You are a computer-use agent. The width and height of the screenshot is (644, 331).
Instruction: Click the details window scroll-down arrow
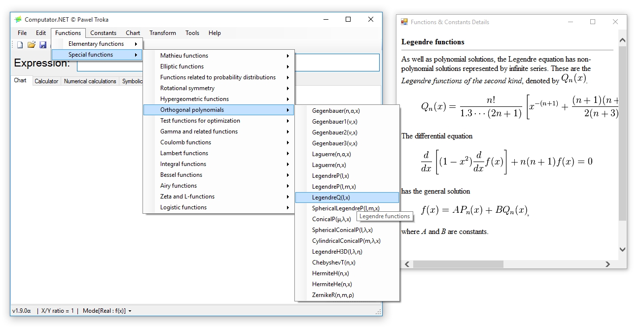tap(622, 250)
